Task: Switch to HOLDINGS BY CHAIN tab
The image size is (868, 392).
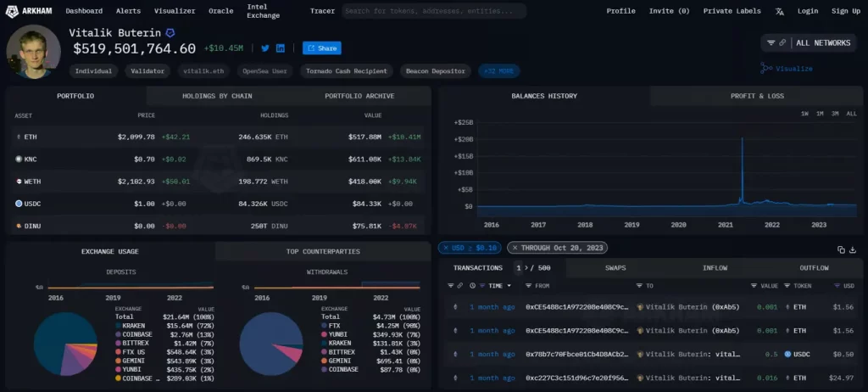Action: [217, 96]
